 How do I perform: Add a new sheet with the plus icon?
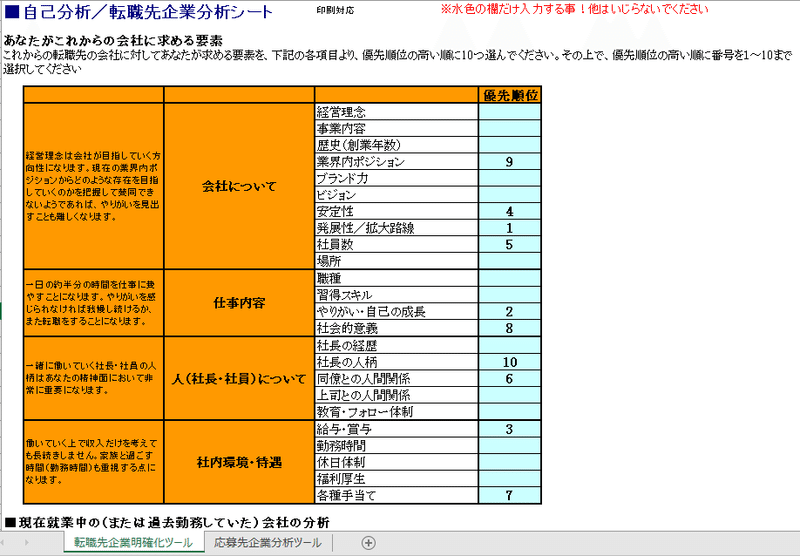pyautogui.click(x=368, y=543)
